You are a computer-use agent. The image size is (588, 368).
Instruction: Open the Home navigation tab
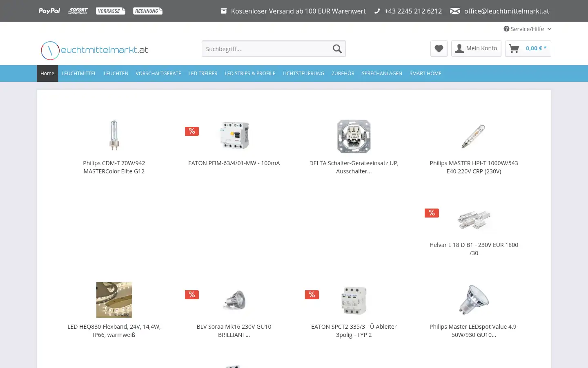tap(47, 74)
